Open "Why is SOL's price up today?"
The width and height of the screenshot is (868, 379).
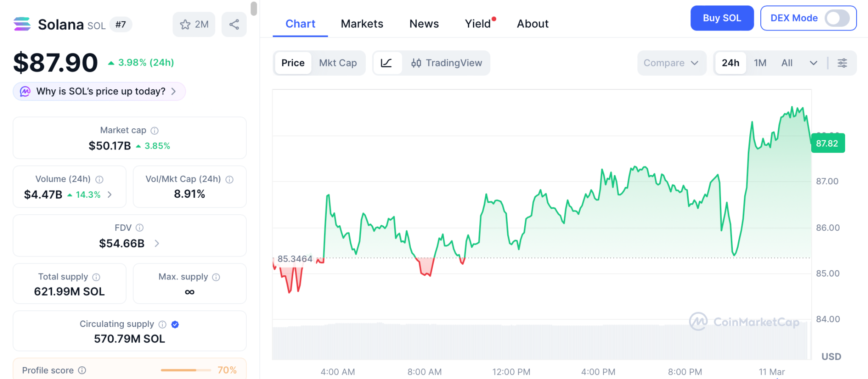100,91
